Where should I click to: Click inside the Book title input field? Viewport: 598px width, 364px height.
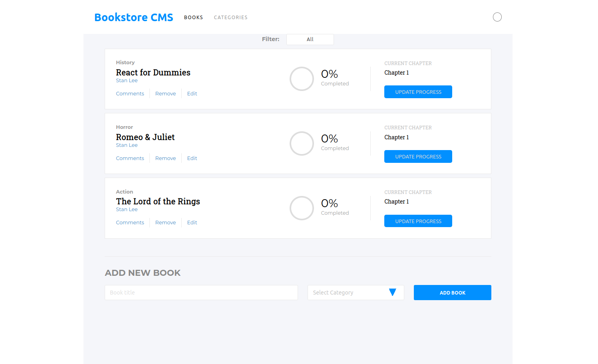(x=201, y=292)
